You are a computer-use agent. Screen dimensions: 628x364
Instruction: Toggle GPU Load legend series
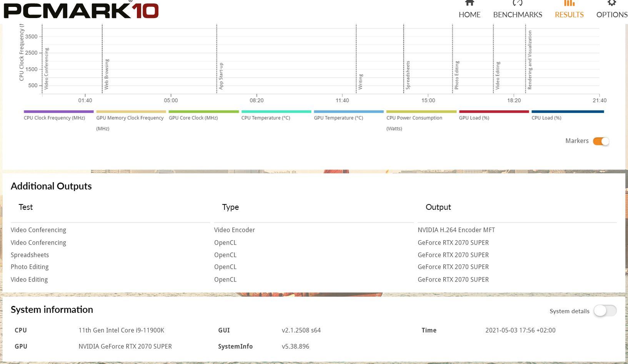494,115
